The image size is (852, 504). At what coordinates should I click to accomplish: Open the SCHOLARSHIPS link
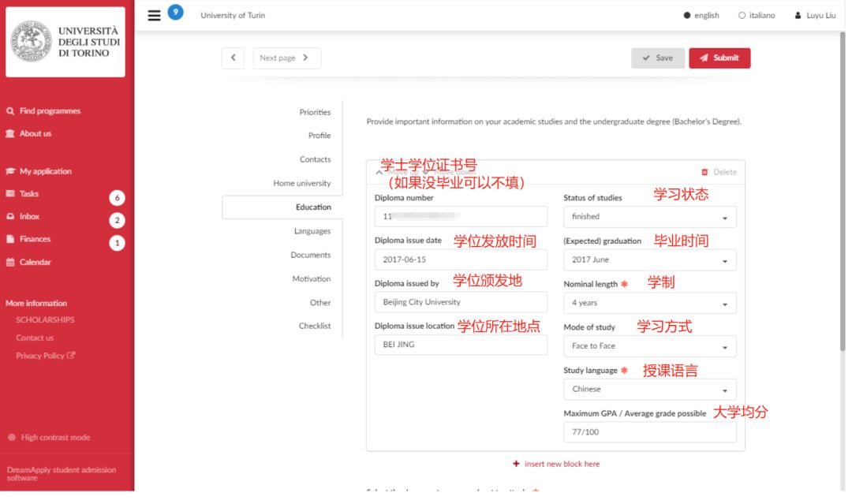(x=45, y=320)
